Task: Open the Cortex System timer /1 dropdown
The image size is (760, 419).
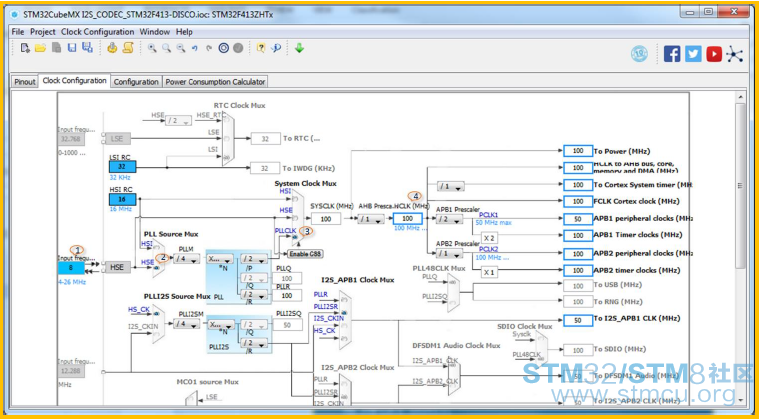Action: click(x=451, y=186)
